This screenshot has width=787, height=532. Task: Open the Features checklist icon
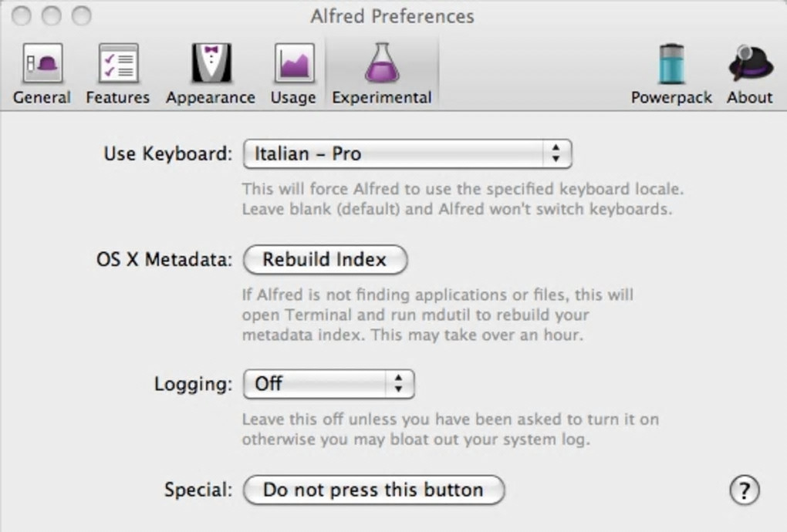click(118, 64)
